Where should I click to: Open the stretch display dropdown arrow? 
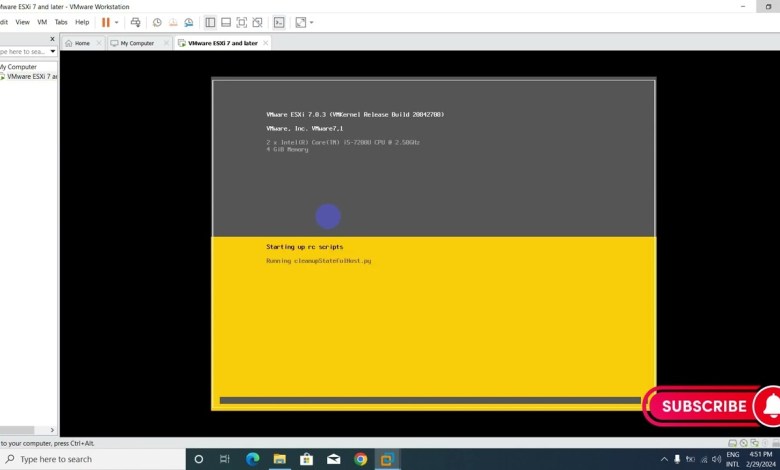click(x=312, y=22)
